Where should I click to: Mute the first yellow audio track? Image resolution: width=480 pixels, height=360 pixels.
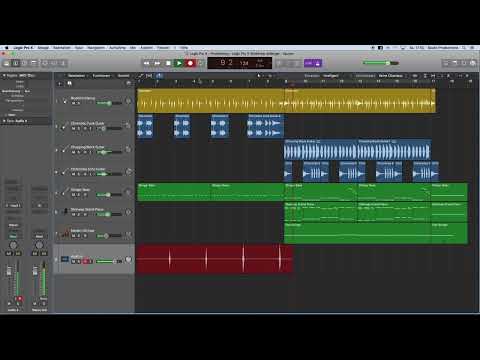(73, 103)
